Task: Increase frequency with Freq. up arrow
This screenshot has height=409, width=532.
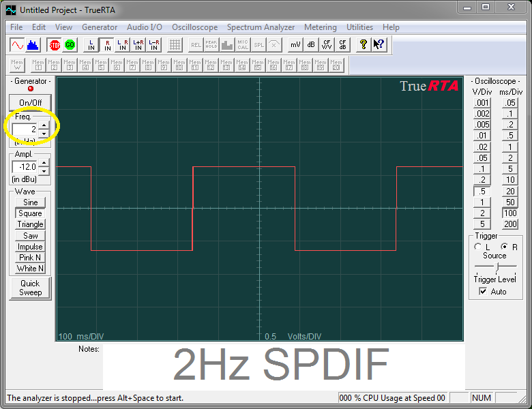Action: pos(44,125)
